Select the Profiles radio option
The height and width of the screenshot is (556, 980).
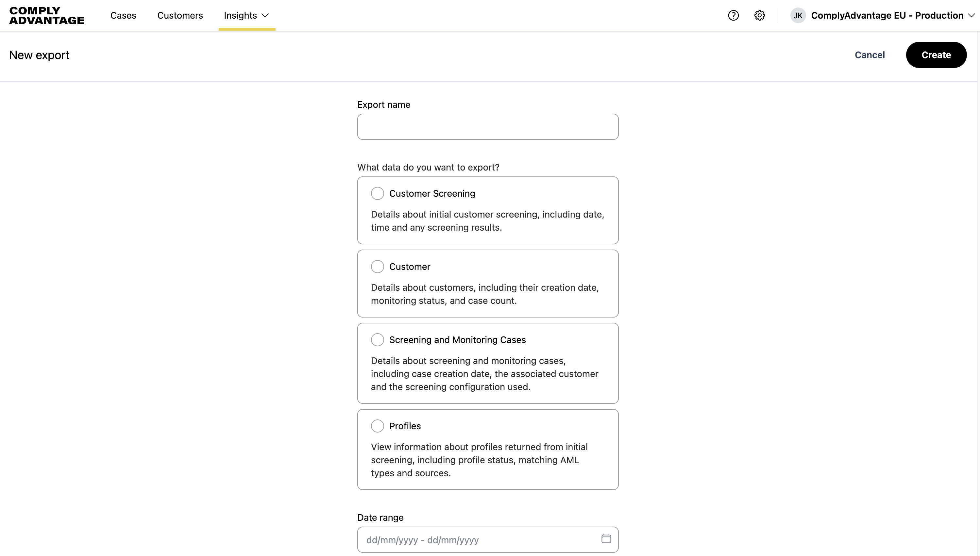tap(377, 426)
